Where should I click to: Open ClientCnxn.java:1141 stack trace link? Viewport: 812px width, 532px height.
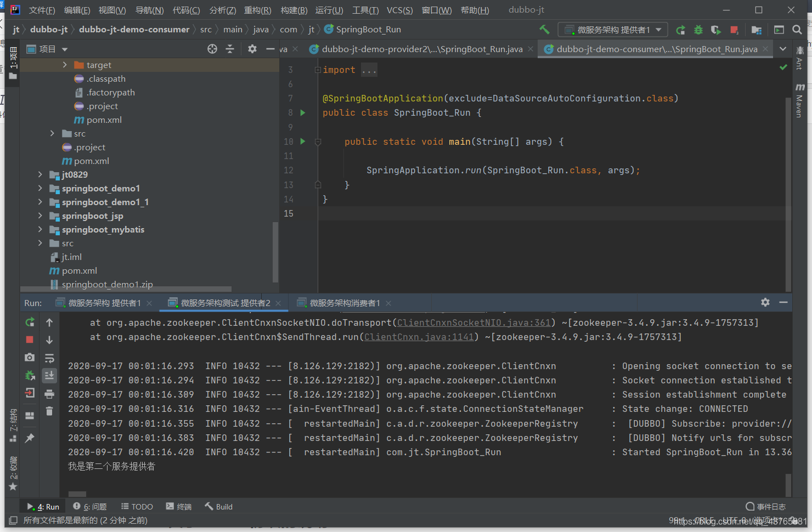point(419,337)
